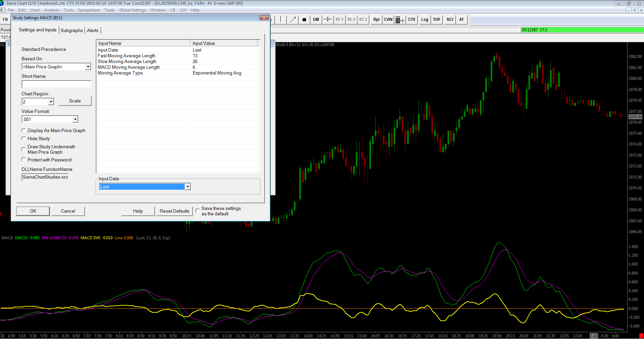
Task: Open the Based On dropdown
Action: pos(88,67)
